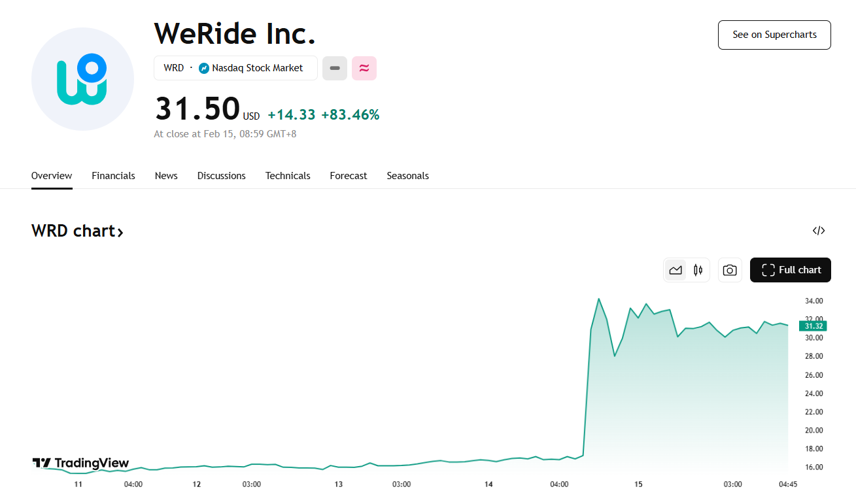Take a chart snapshot with camera icon
The height and width of the screenshot is (504, 856).
tap(730, 270)
